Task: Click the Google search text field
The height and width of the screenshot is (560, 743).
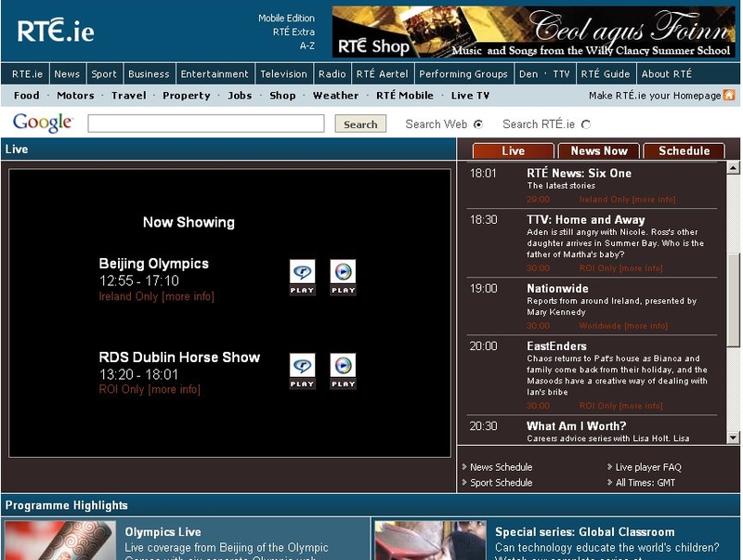Action: point(206,124)
